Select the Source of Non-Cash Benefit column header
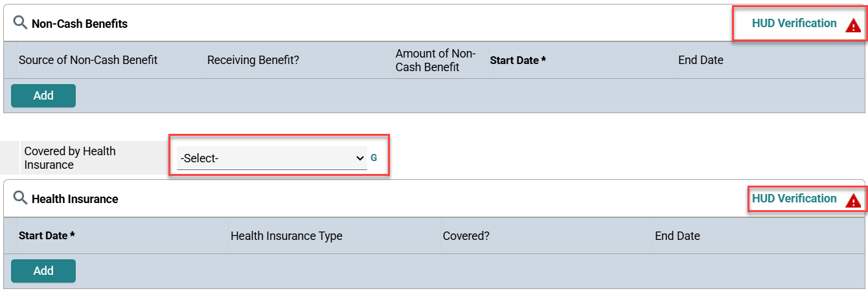868x291 pixels. click(88, 60)
